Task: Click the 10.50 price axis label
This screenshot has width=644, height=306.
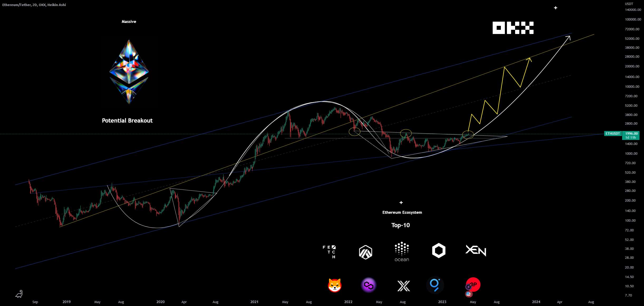Action: [630, 286]
